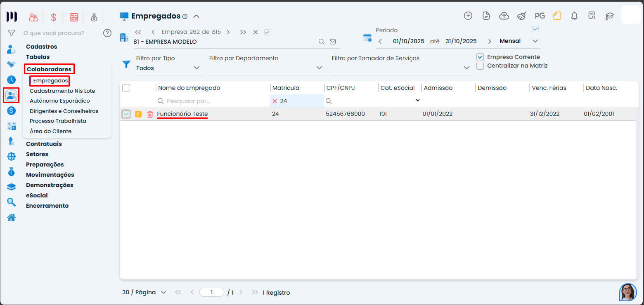644x305 pixels.
Task: Uncheck the Empresa Corrente checkbox
Action: coord(480,57)
